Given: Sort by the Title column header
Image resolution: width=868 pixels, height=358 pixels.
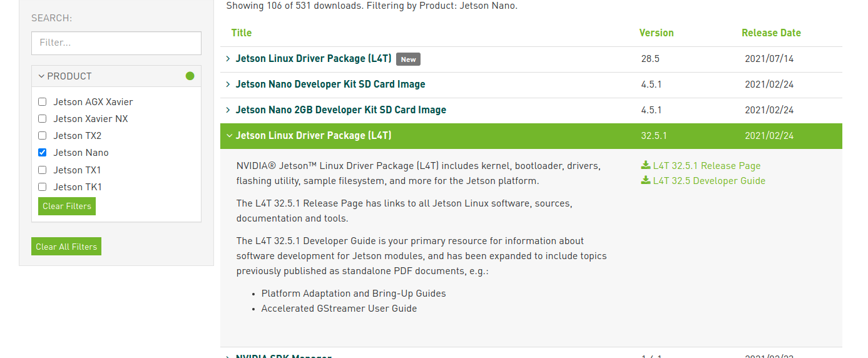Looking at the screenshot, I should click(x=242, y=33).
